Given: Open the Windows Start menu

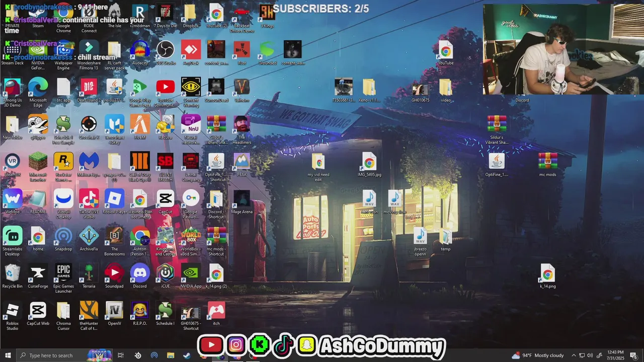Looking at the screenshot, I should 8,355.
